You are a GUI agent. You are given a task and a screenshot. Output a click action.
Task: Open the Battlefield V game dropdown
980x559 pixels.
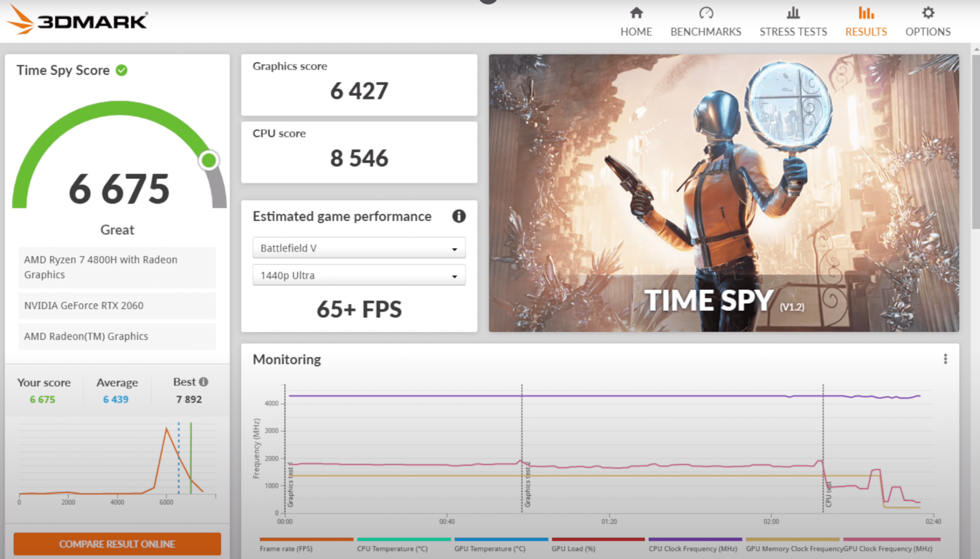tap(359, 248)
